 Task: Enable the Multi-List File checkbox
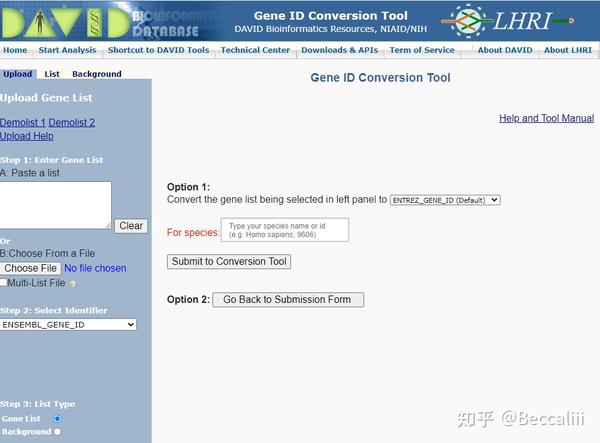3,282
